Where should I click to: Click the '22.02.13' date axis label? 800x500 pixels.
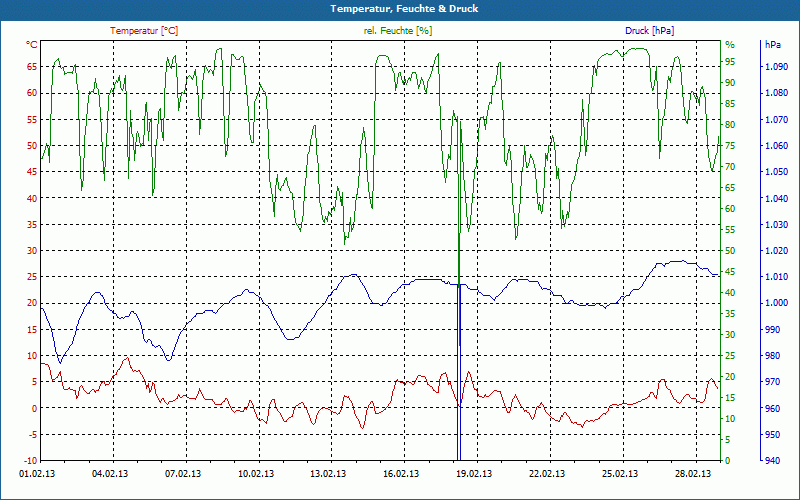pos(547,474)
